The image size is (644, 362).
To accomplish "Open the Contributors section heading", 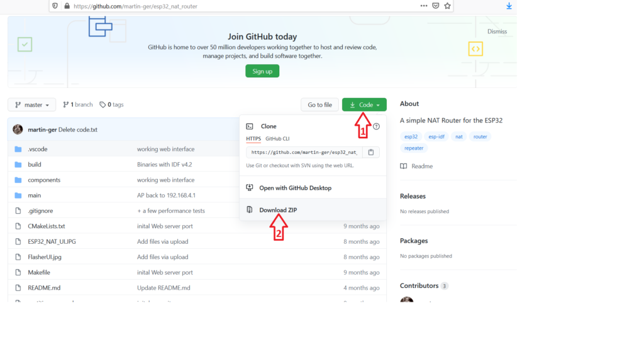I will point(419,286).
